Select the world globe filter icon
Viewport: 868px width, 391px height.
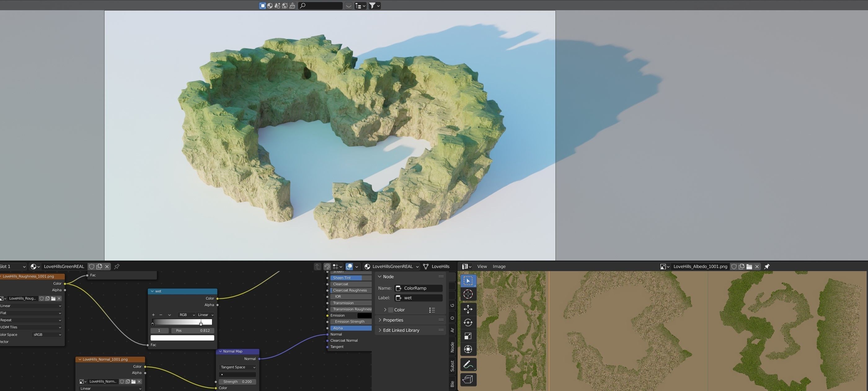[x=285, y=6]
